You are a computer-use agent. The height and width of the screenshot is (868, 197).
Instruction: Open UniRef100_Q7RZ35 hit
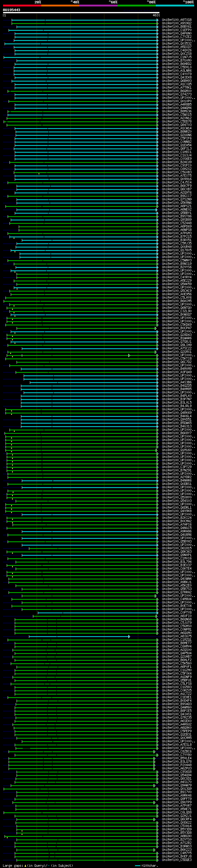point(176,717)
